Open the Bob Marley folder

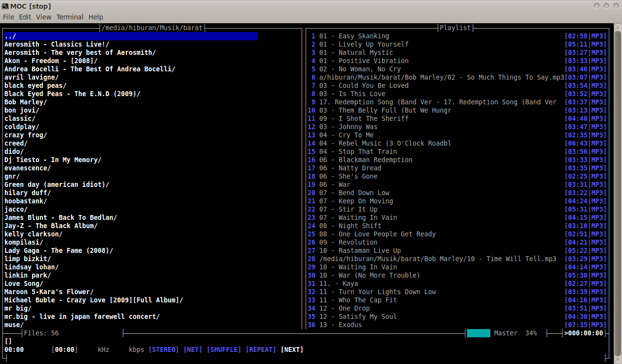[x=24, y=102]
